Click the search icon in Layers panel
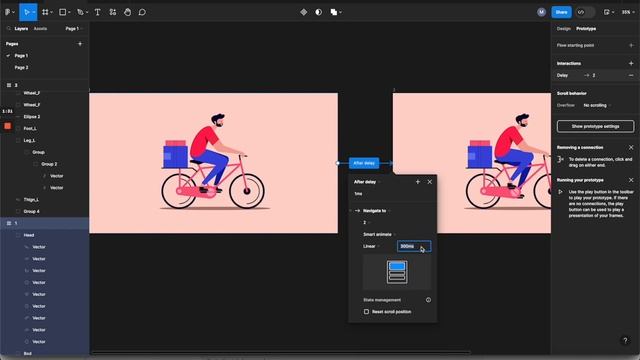 click(x=9, y=29)
